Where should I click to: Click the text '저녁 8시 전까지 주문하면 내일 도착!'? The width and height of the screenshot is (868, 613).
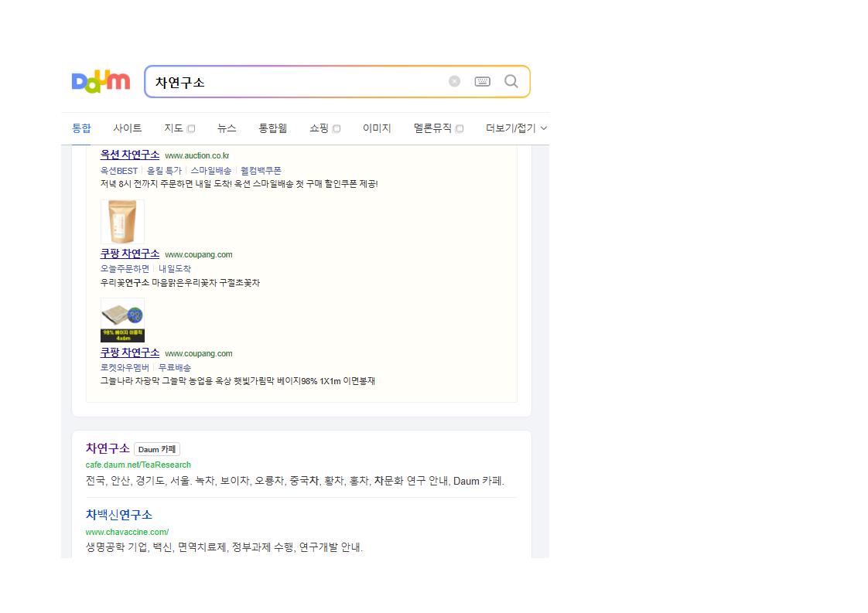(166, 184)
